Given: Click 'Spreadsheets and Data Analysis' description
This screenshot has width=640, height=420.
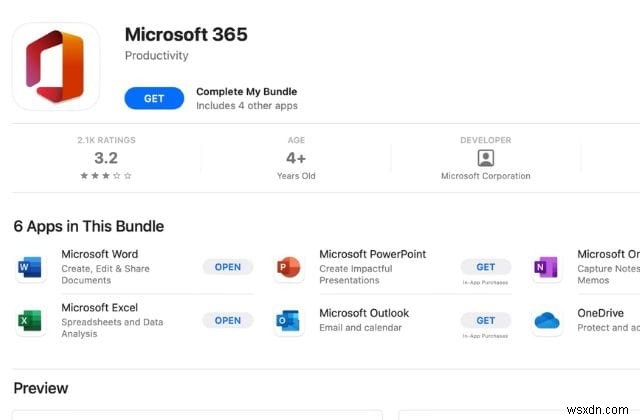Looking at the screenshot, I should click(x=112, y=328).
